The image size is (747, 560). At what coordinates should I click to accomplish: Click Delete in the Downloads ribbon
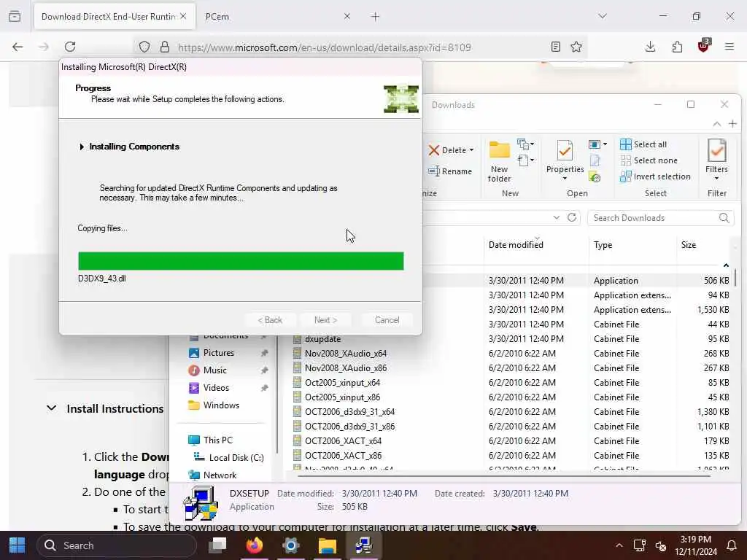[447, 150]
